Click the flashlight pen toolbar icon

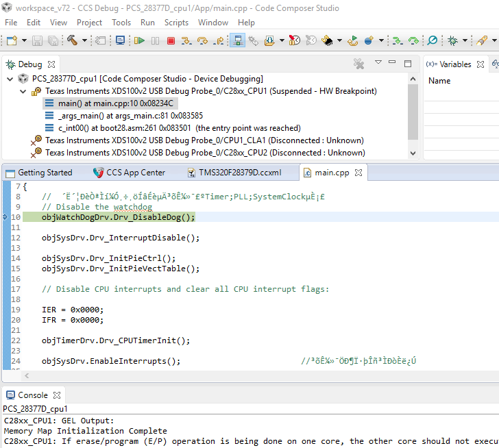482,40
